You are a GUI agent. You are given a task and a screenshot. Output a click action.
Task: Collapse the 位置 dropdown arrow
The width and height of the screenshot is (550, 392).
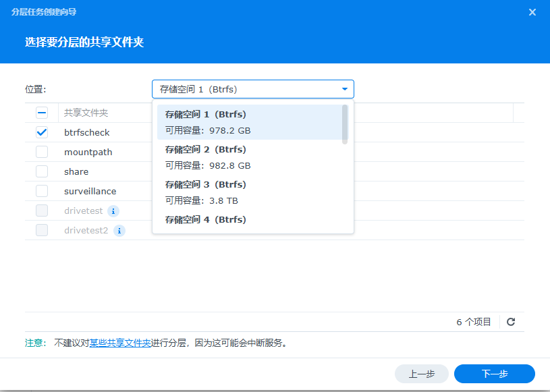tap(344, 89)
